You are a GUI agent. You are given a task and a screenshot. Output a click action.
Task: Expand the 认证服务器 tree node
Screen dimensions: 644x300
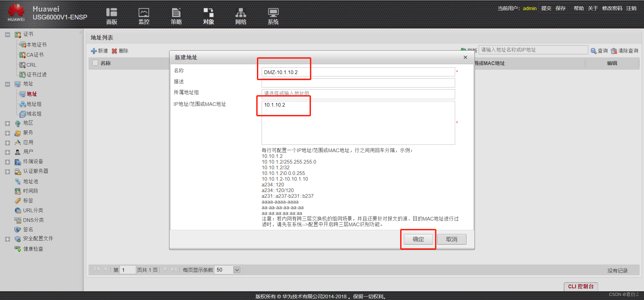pyautogui.click(x=7, y=172)
